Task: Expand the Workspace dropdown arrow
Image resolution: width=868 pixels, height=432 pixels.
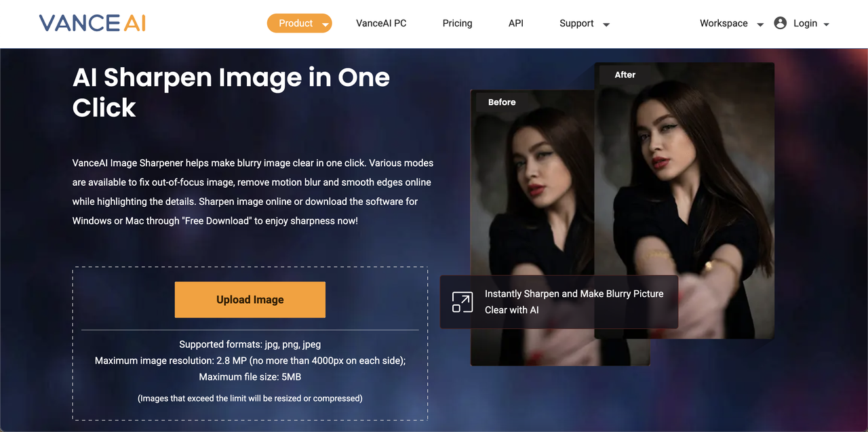Action: (x=760, y=24)
